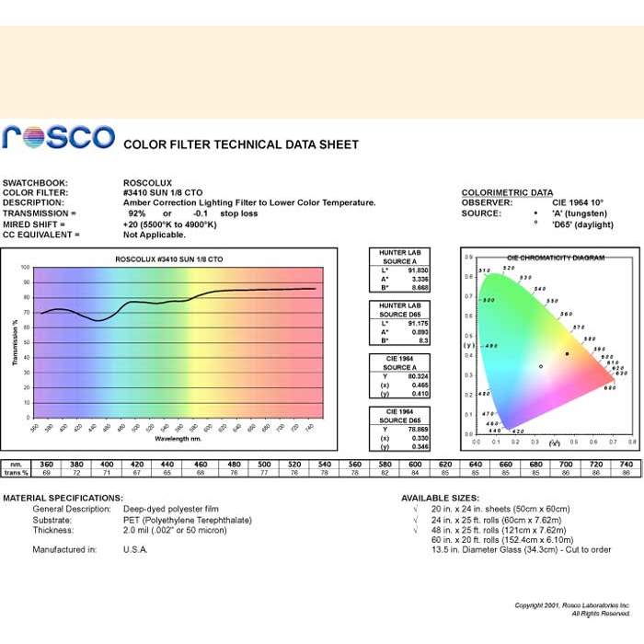Click the pale amber filter color swatch banner

(322, 73)
